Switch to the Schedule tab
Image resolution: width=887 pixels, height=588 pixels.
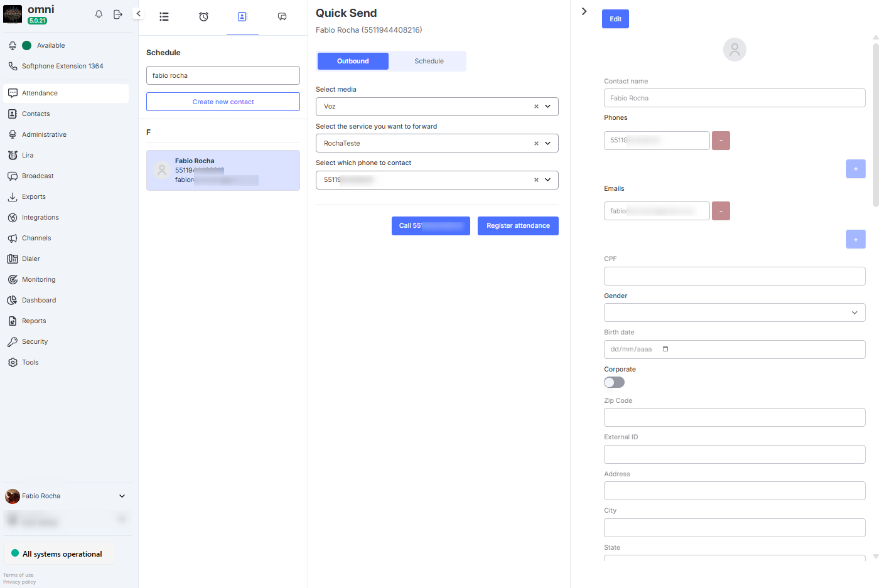pos(429,61)
